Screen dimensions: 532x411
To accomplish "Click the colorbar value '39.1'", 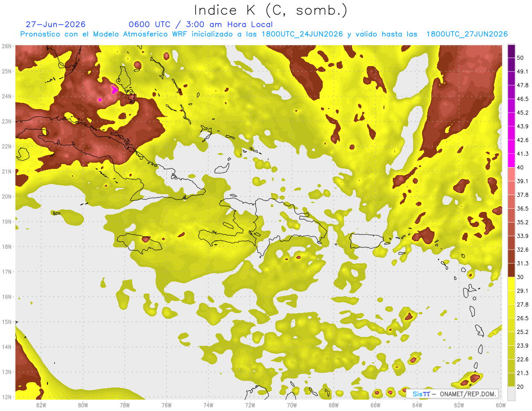I will pos(522,181).
